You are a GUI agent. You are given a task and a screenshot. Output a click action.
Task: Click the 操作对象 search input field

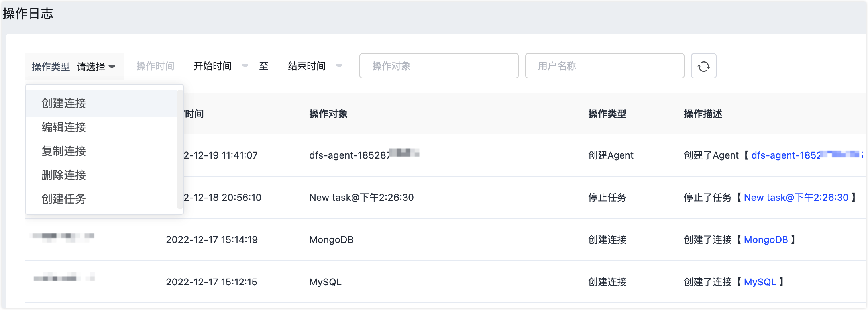(x=439, y=66)
